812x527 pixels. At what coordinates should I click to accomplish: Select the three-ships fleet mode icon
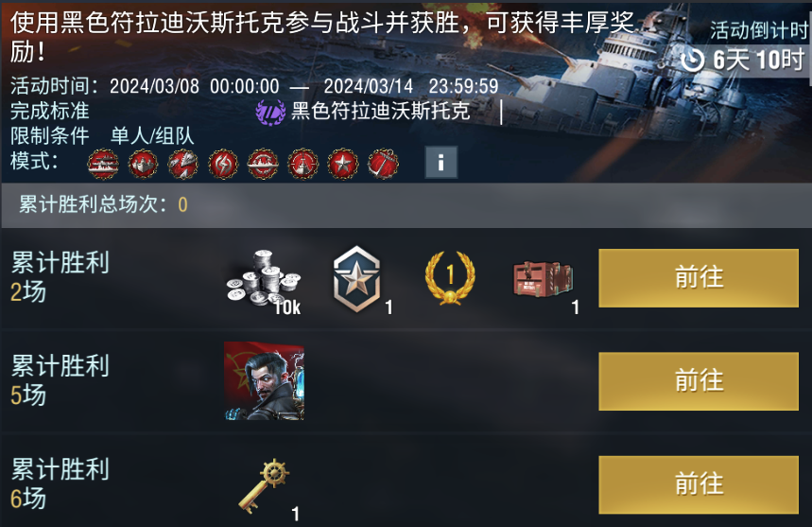[x=143, y=165]
